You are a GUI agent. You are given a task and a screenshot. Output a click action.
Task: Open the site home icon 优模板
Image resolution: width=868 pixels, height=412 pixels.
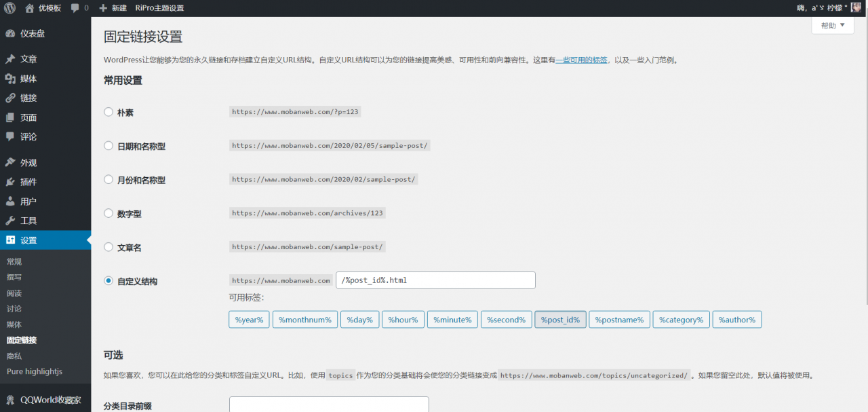30,8
